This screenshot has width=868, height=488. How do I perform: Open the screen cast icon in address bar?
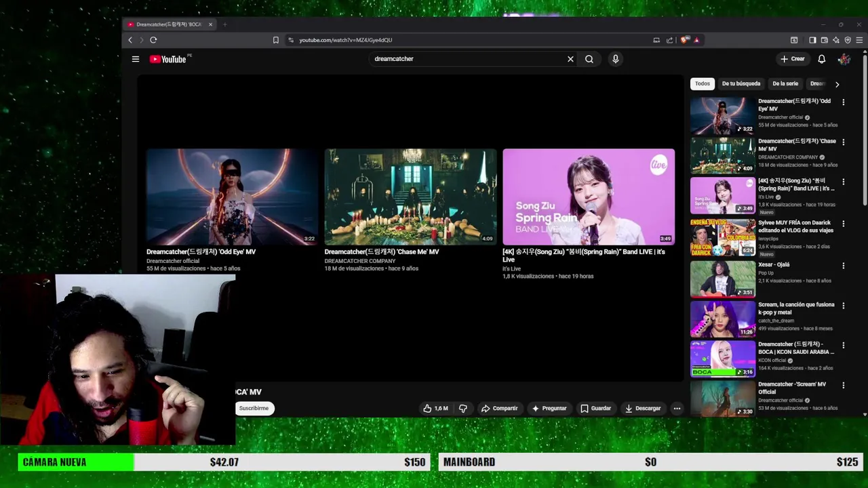click(x=656, y=40)
